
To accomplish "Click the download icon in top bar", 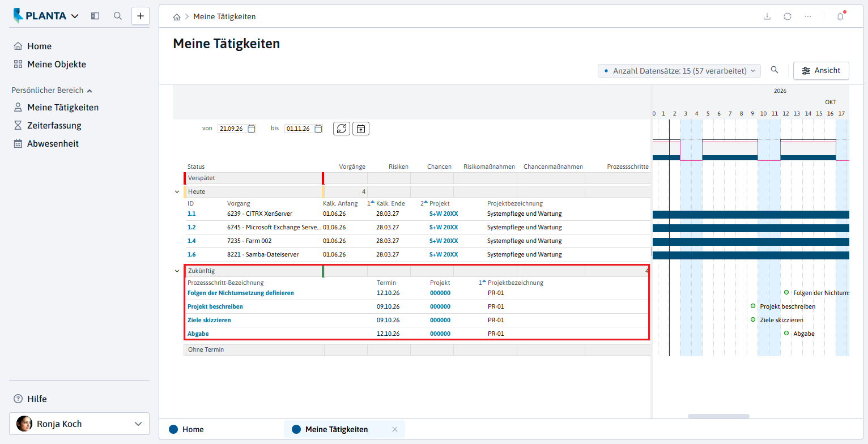I will 767,16.
